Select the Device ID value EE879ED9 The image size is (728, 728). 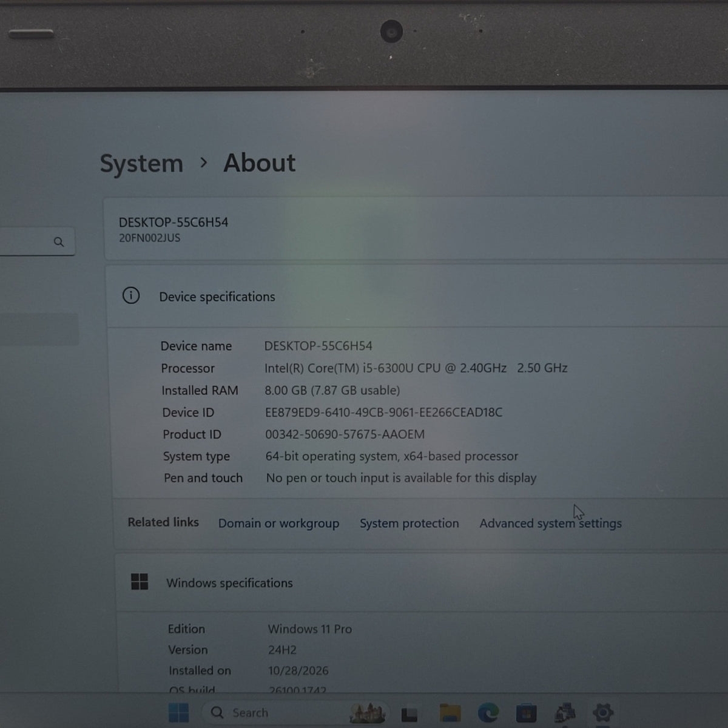383,413
